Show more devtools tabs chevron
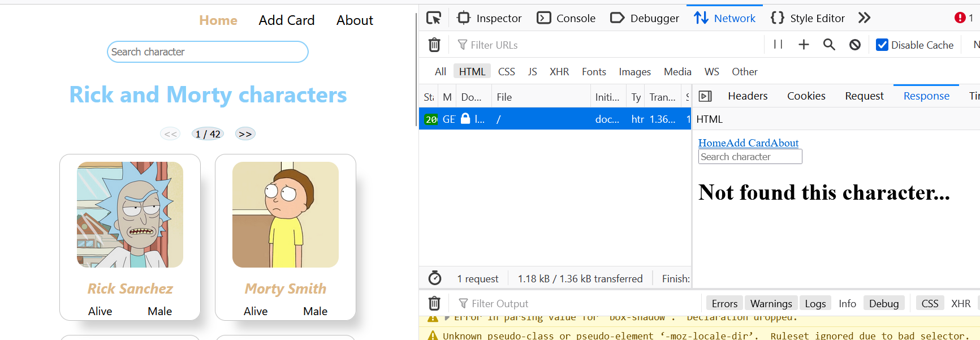 864,18
